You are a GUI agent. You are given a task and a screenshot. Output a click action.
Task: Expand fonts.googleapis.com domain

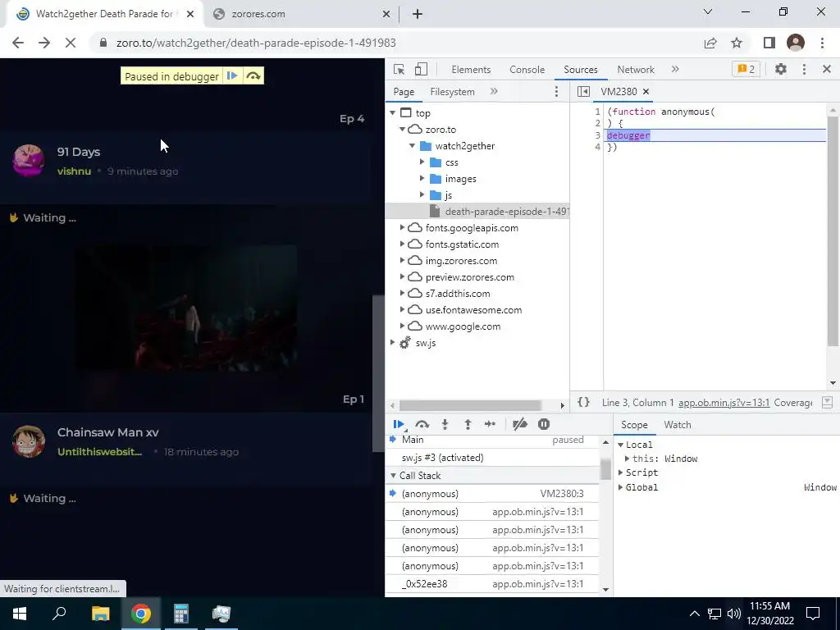(x=402, y=228)
